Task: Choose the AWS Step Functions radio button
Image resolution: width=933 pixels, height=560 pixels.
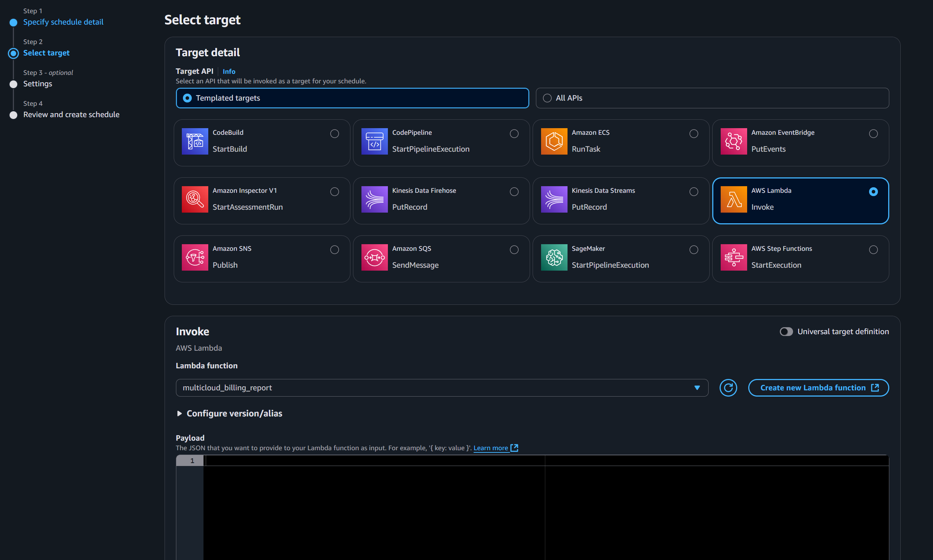Action: coord(873,250)
